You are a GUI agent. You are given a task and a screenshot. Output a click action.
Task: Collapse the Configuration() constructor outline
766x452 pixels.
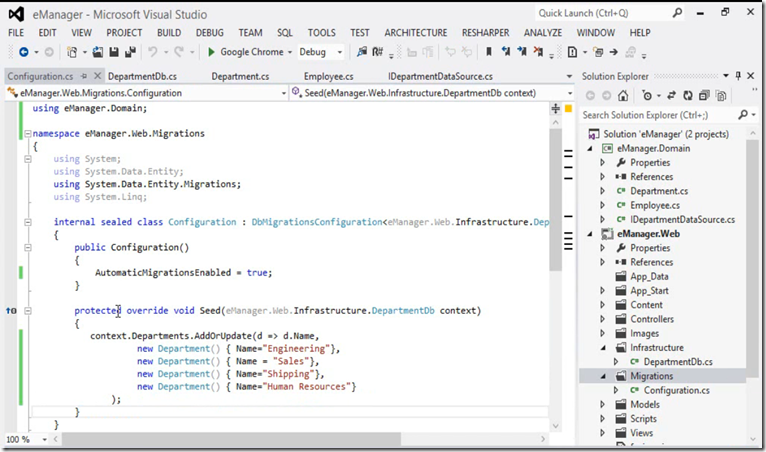coord(28,247)
